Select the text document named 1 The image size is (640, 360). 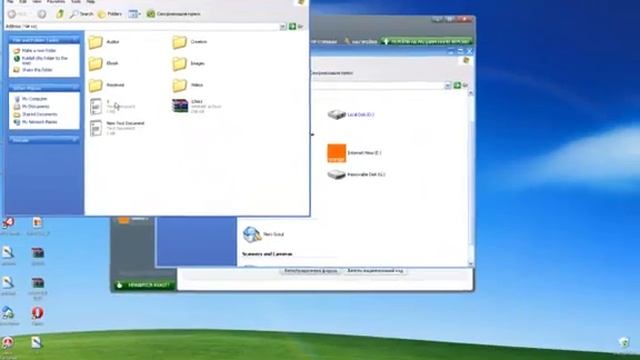112,107
